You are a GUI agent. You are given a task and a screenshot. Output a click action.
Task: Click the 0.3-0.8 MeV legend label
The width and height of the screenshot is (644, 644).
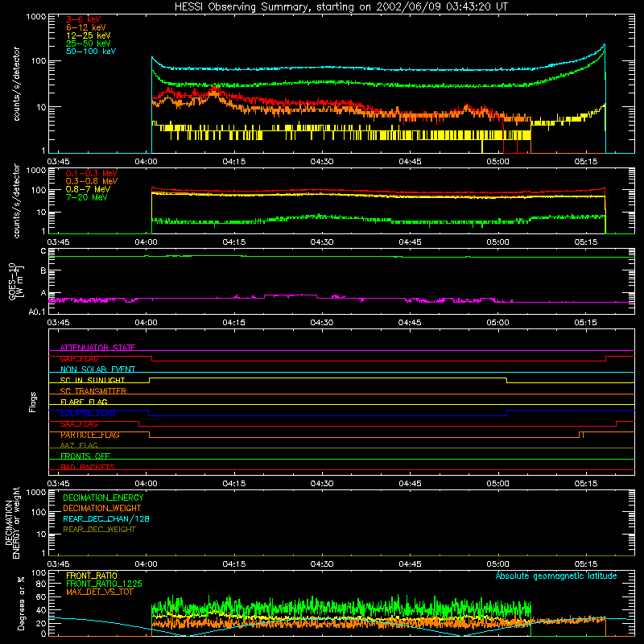(92, 181)
